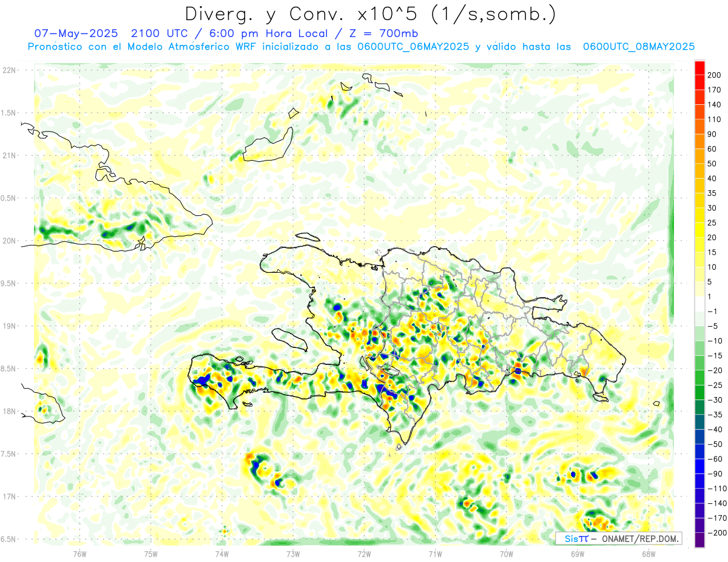Select the "20N" latitude label
Screen dimensions: 728x562
pyautogui.click(x=9, y=241)
